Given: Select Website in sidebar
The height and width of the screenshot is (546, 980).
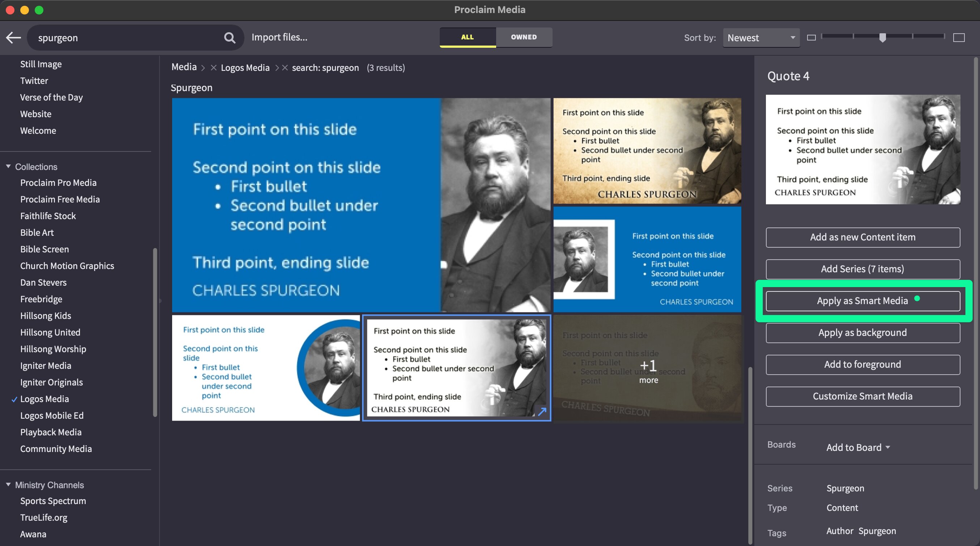Looking at the screenshot, I should tap(35, 114).
